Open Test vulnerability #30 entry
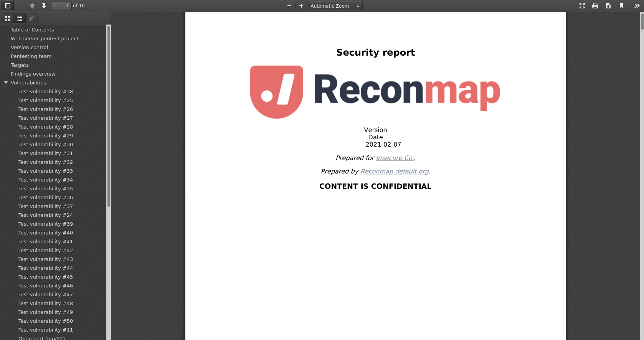Image resolution: width=644 pixels, height=340 pixels. (x=46, y=144)
